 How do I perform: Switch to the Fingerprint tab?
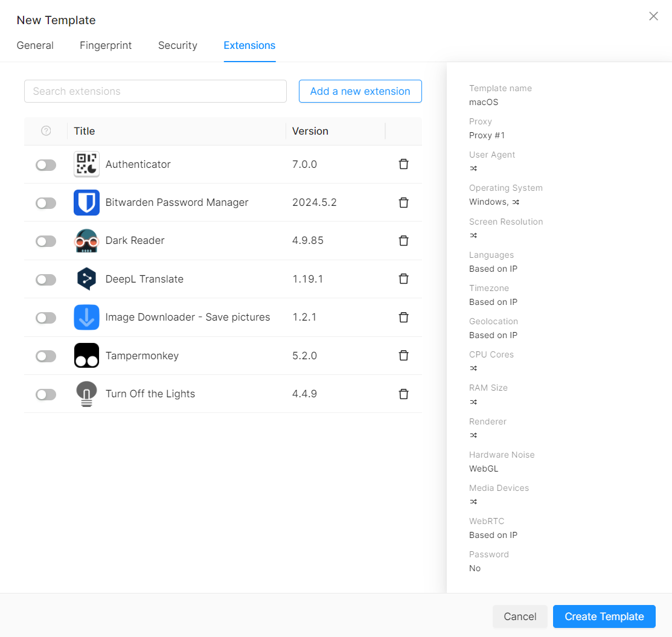coord(106,45)
